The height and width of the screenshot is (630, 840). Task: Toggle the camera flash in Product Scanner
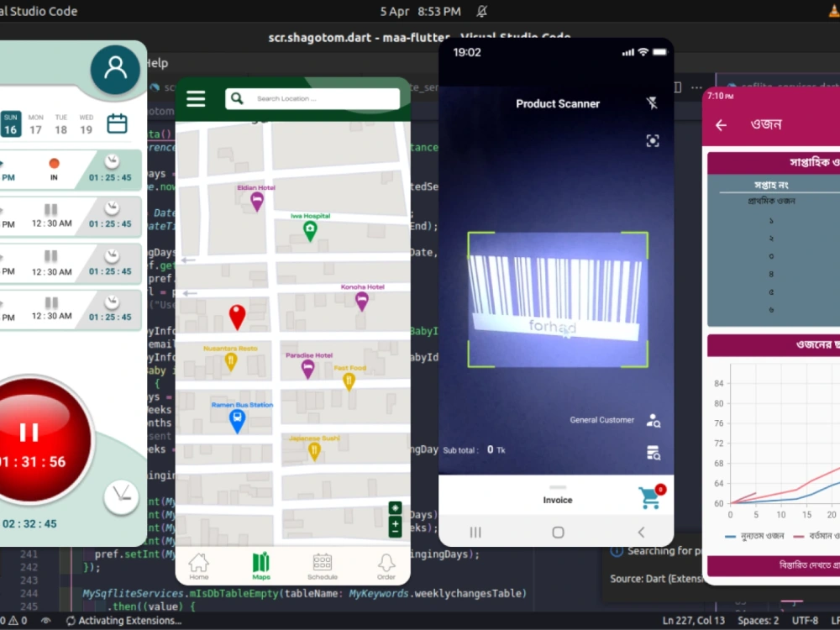pos(653,103)
